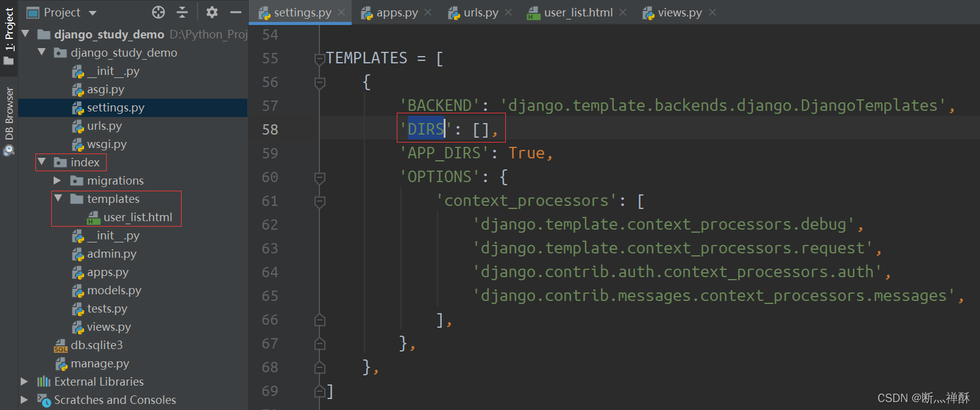Close the user_list.html tab

623,12
